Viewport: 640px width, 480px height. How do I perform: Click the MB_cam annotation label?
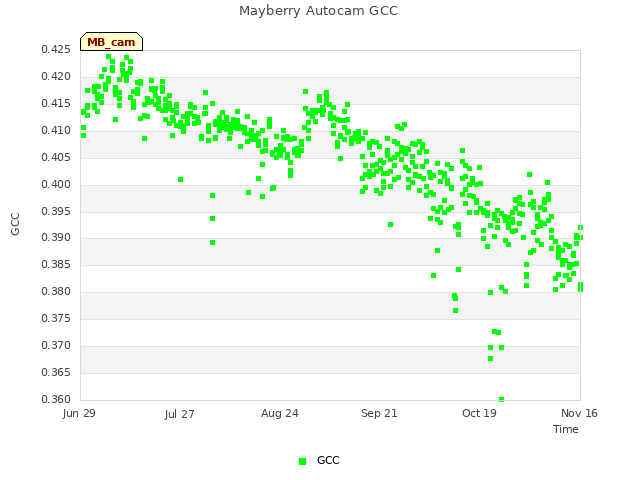coord(111,42)
